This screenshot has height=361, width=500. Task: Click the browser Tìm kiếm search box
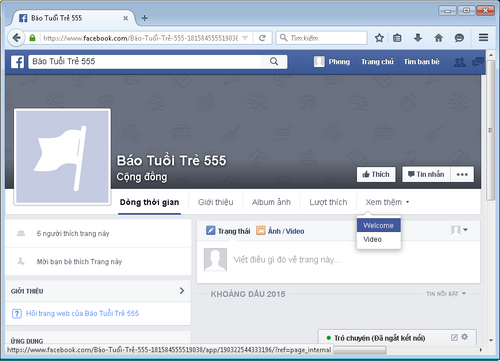tap(322, 38)
